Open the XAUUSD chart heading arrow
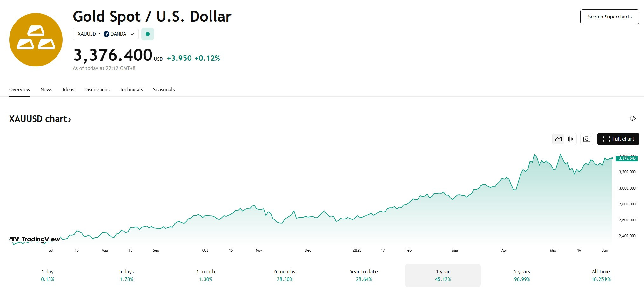The height and width of the screenshot is (292, 644). pyautogui.click(x=70, y=119)
